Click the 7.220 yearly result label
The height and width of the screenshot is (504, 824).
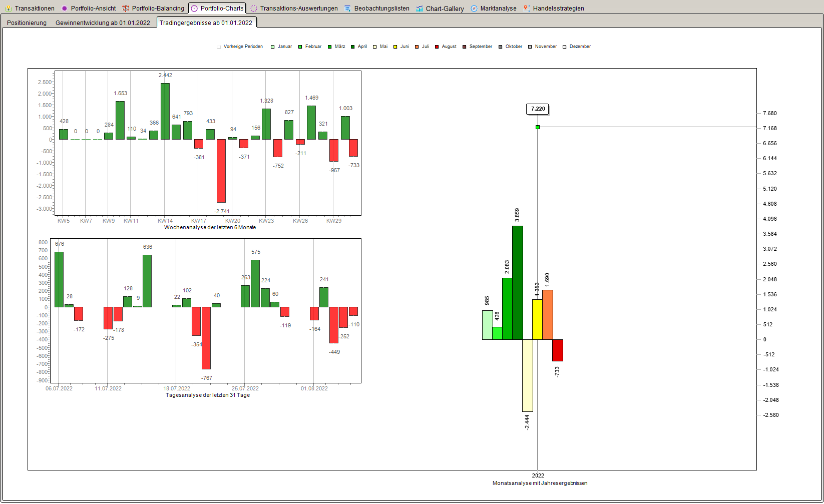538,109
